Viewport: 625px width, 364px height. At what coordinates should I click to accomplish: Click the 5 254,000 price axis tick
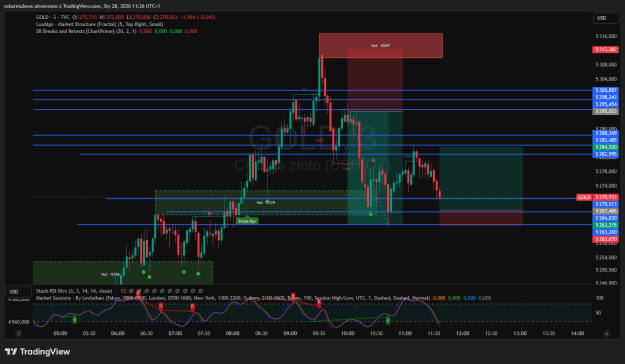(606, 257)
